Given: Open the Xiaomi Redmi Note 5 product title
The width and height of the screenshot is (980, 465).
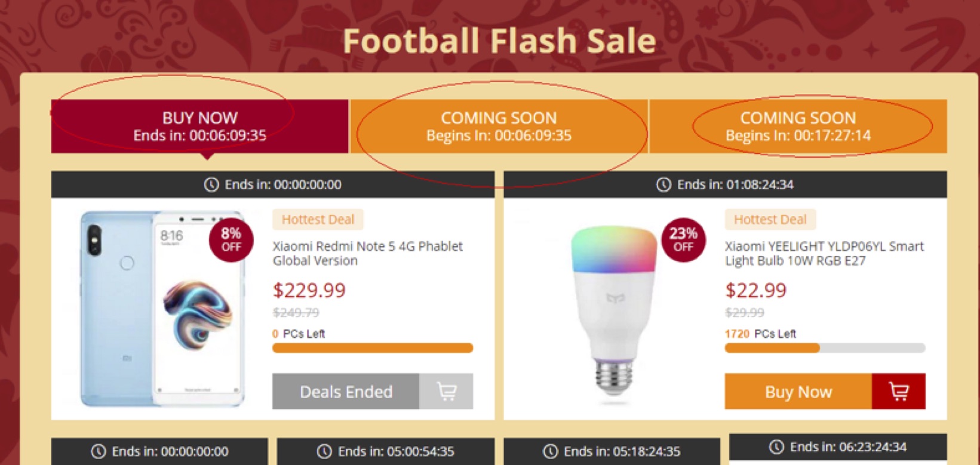Looking at the screenshot, I should tap(367, 253).
